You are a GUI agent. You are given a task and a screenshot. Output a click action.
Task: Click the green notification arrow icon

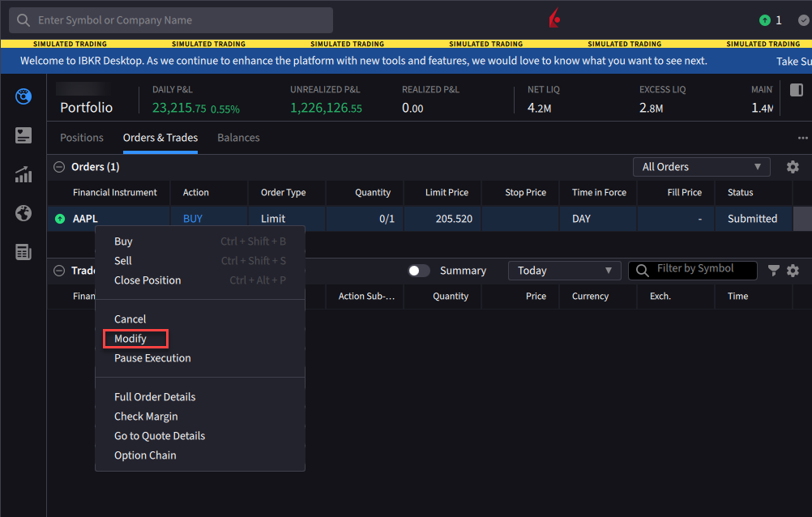click(x=764, y=20)
